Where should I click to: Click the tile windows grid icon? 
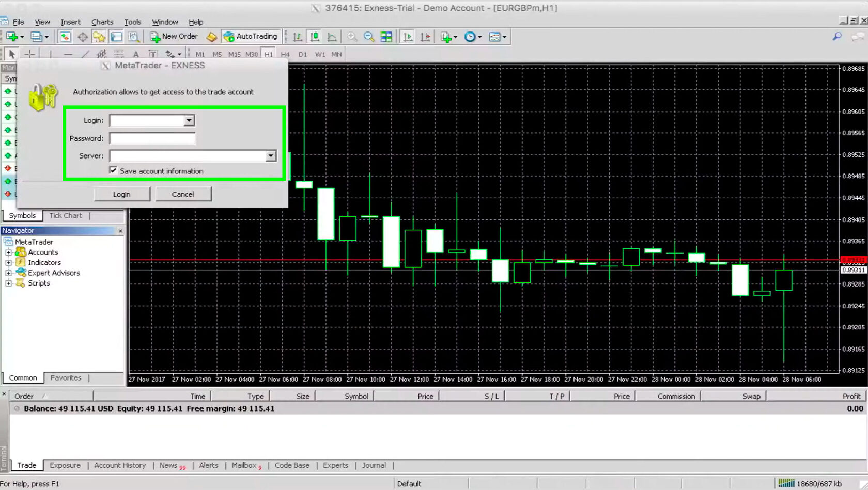pos(386,37)
